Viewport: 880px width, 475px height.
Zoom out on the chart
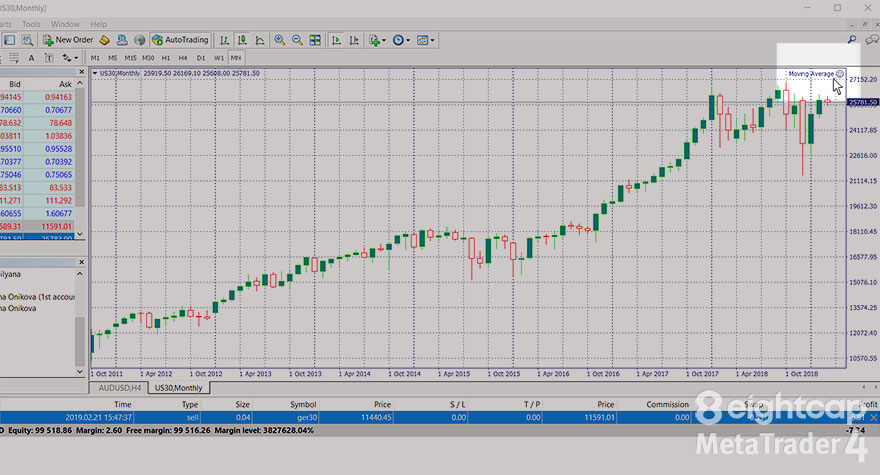tap(297, 40)
